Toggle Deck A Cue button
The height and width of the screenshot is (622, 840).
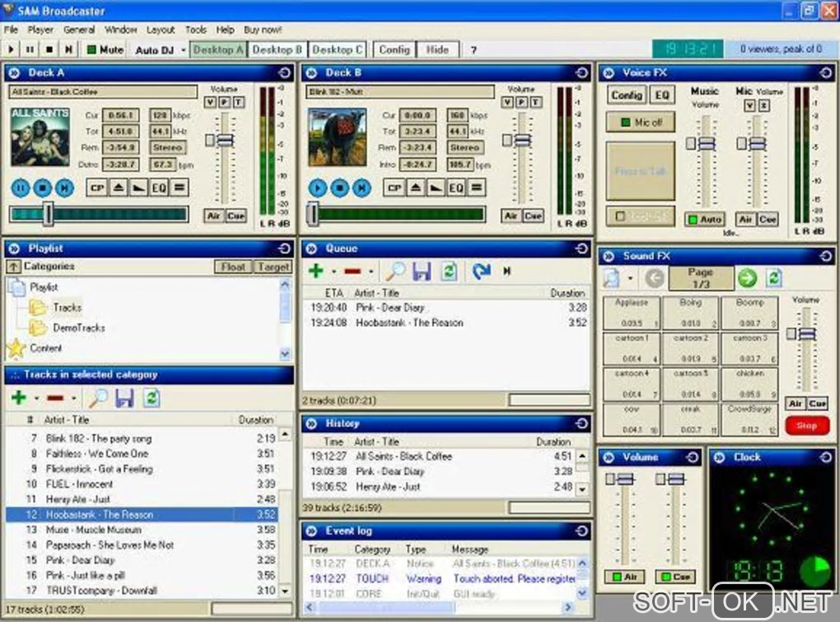pyautogui.click(x=236, y=216)
